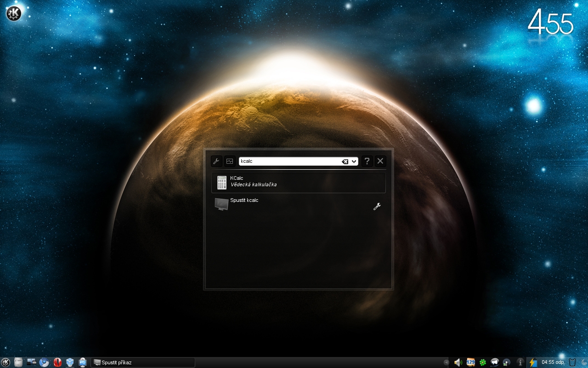588x368 pixels.
Task: Open KRunner settings wrench button
Action: click(x=216, y=161)
